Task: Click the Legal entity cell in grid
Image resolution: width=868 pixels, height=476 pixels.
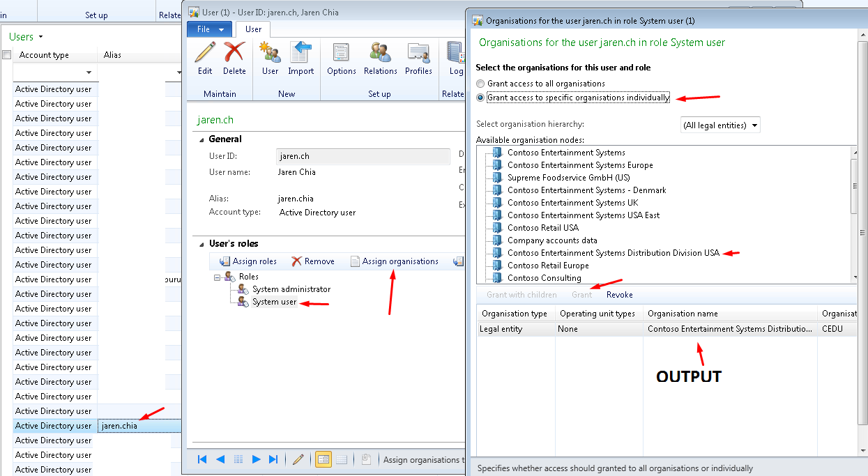Action: point(516,329)
